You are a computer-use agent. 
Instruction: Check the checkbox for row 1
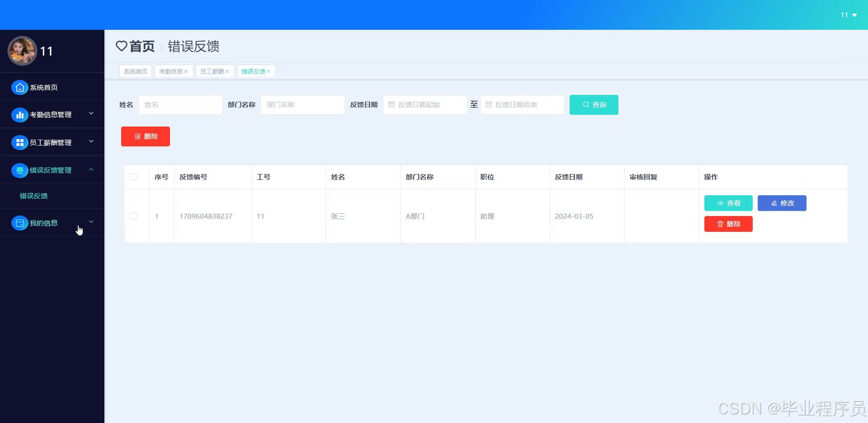click(133, 216)
